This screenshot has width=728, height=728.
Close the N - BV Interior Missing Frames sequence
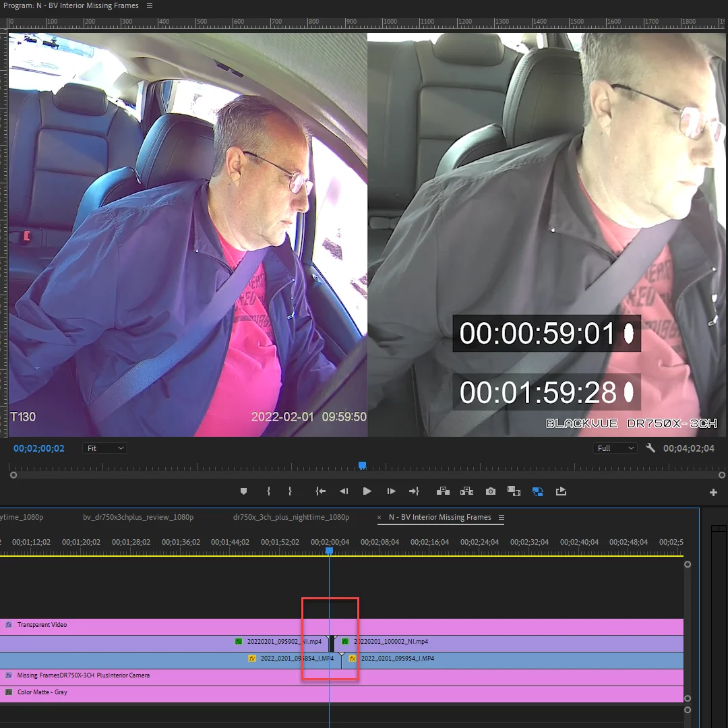pos(380,517)
